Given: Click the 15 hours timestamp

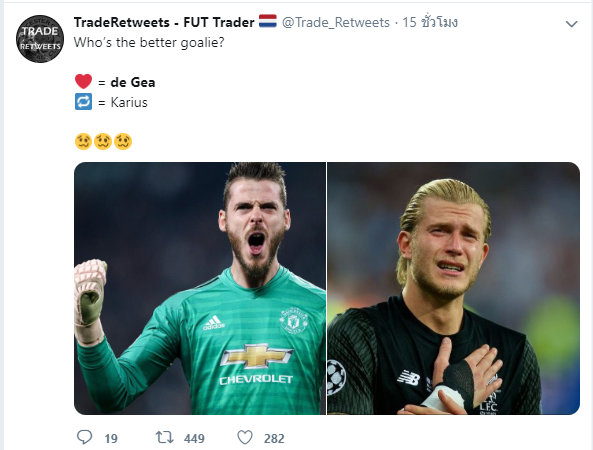Looking at the screenshot, I should (430, 22).
